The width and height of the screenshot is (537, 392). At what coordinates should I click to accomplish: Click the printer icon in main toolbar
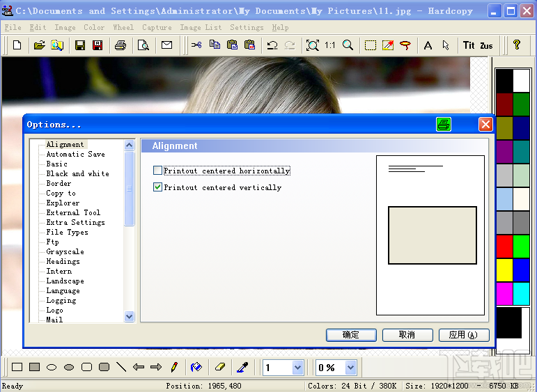coord(120,45)
